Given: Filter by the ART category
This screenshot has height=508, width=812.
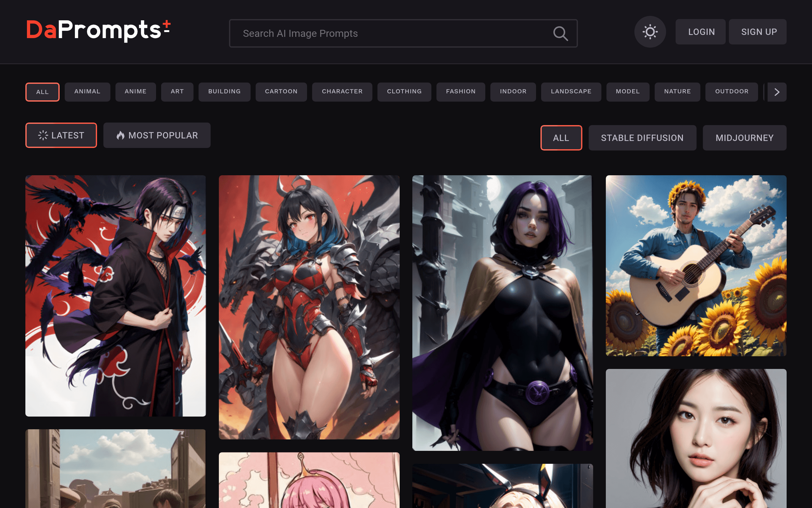Looking at the screenshot, I should pyautogui.click(x=177, y=92).
